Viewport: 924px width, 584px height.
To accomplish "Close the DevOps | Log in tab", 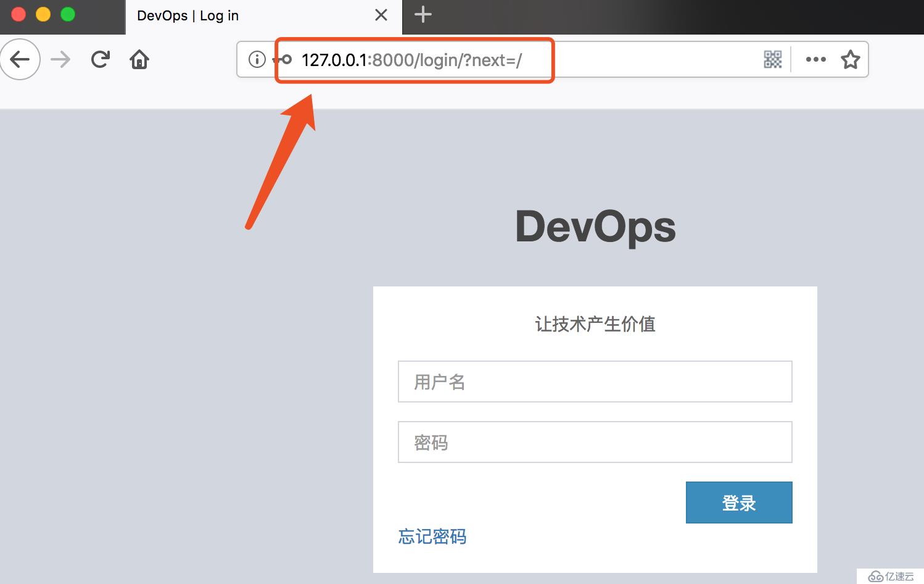I will coord(381,15).
